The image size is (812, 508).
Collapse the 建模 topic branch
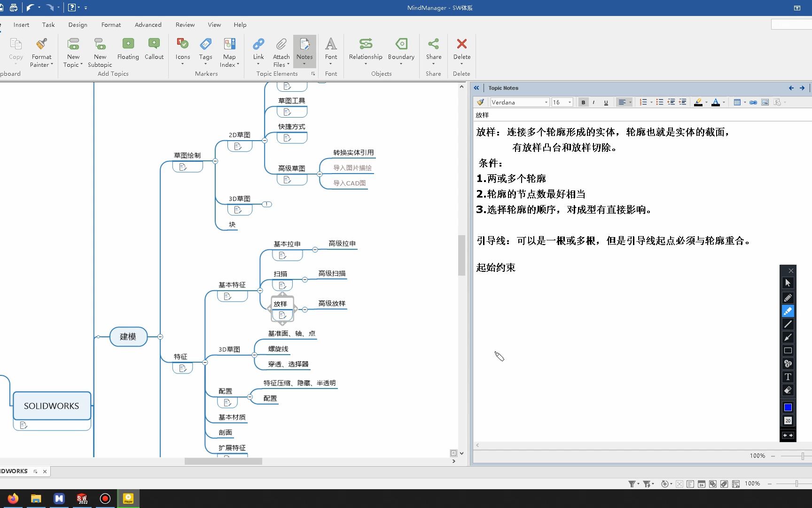click(160, 337)
